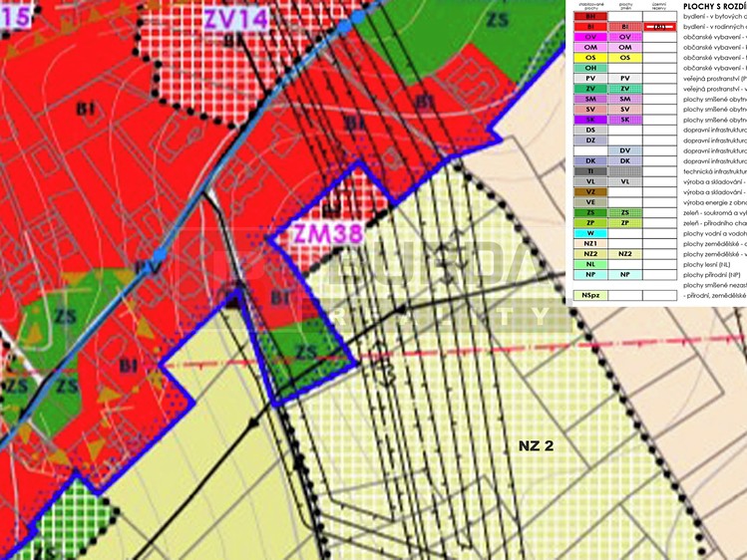This screenshot has height=560, width=747.
Task: Click the solid red BI legend swatch
Action: tap(590, 27)
